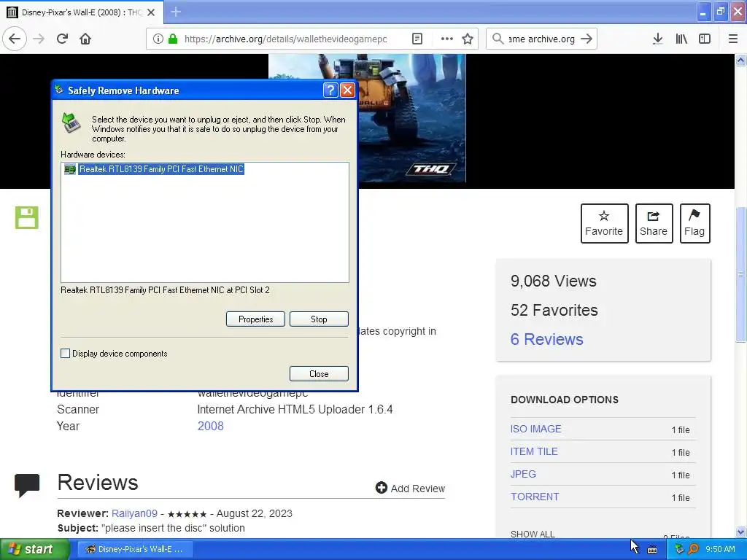Image resolution: width=747 pixels, height=560 pixels.
Task: Enable Display device components checkbox
Action: [65, 354]
